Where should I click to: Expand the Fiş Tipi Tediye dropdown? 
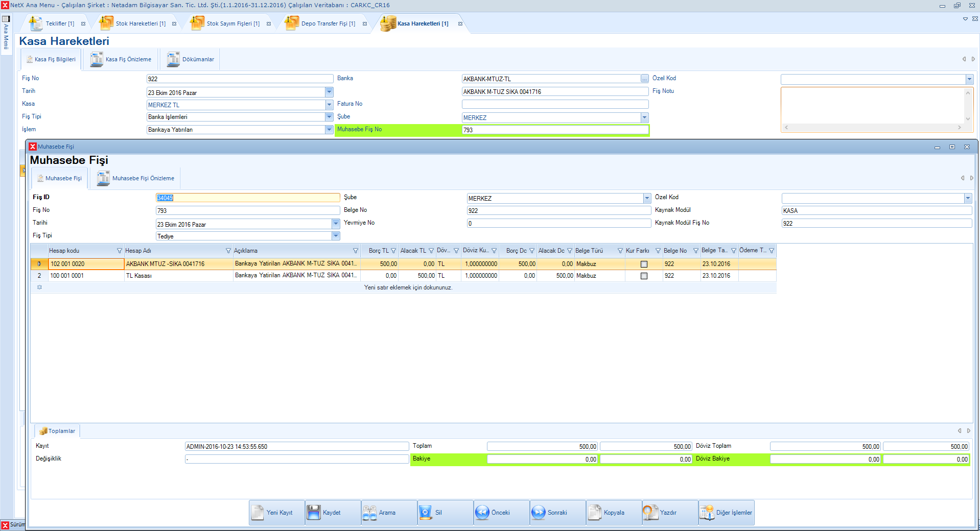click(x=336, y=236)
